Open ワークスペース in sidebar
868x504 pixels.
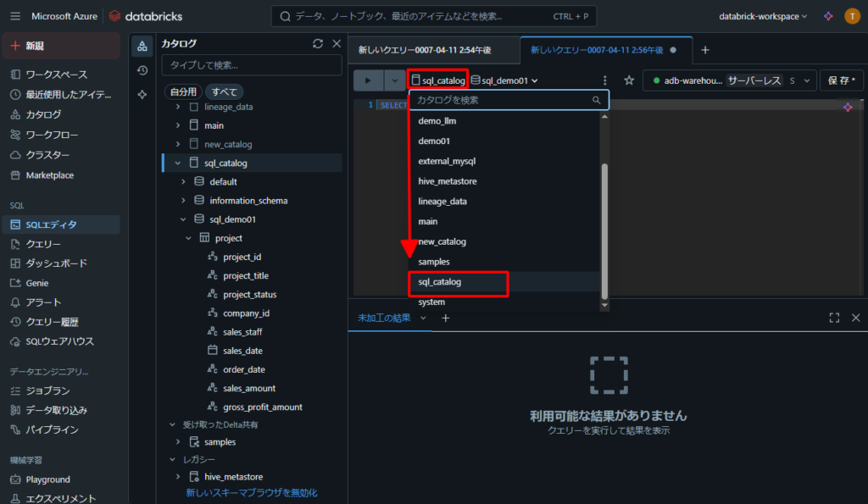61,75
